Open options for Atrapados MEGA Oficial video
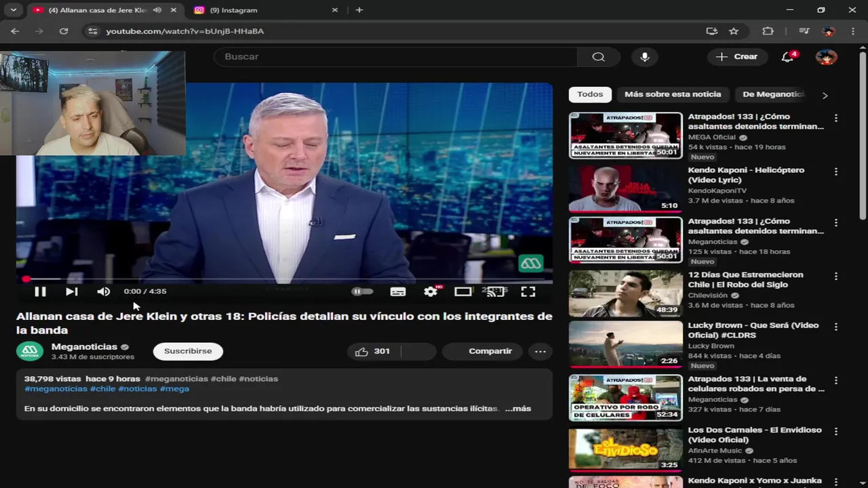Screen dimensions: 868x488 [835, 118]
